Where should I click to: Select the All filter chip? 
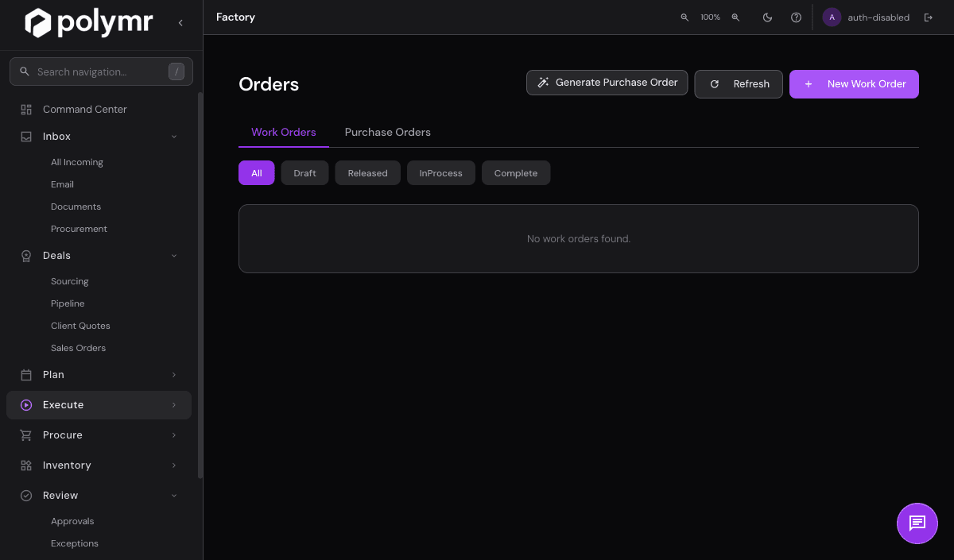click(x=257, y=173)
